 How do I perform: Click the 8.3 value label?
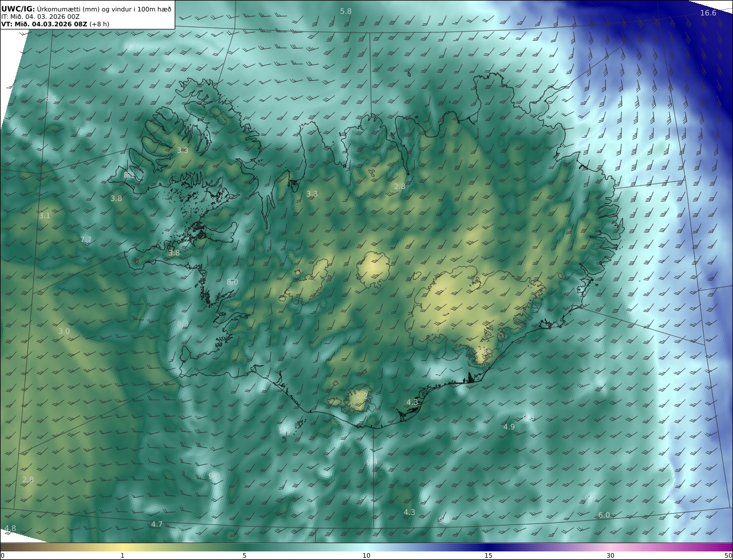pyautogui.click(x=182, y=324)
